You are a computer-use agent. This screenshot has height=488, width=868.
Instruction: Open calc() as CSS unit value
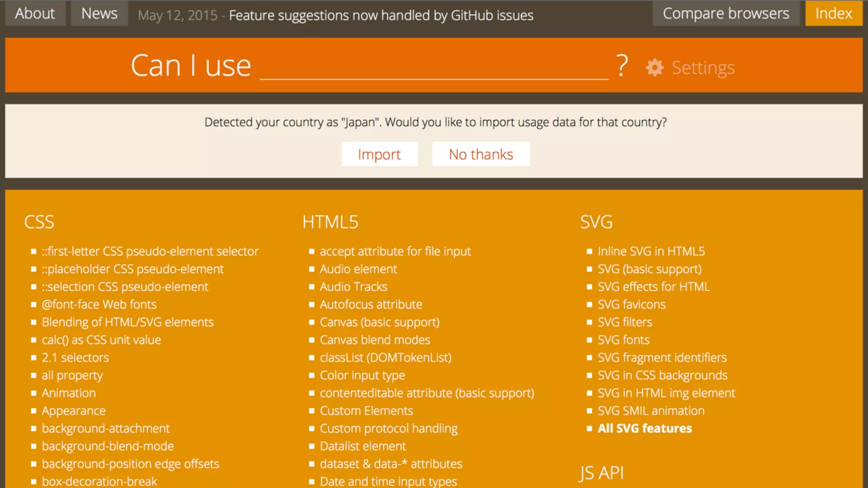pos(101,340)
